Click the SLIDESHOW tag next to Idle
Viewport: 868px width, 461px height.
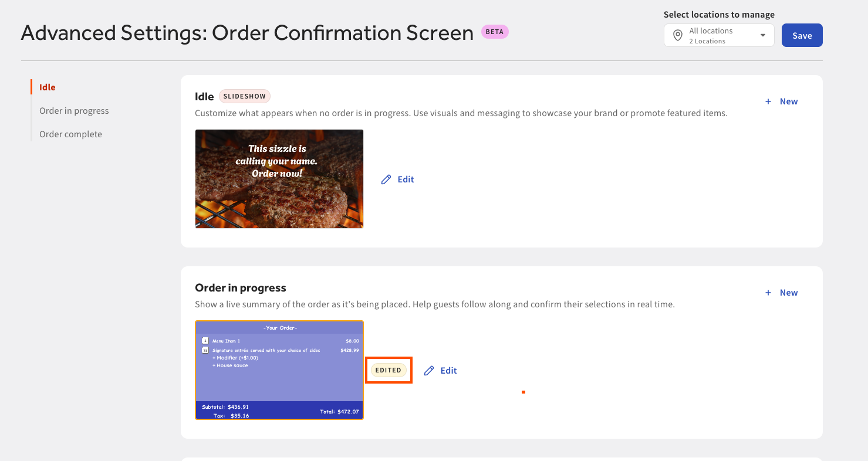[245, 96]
